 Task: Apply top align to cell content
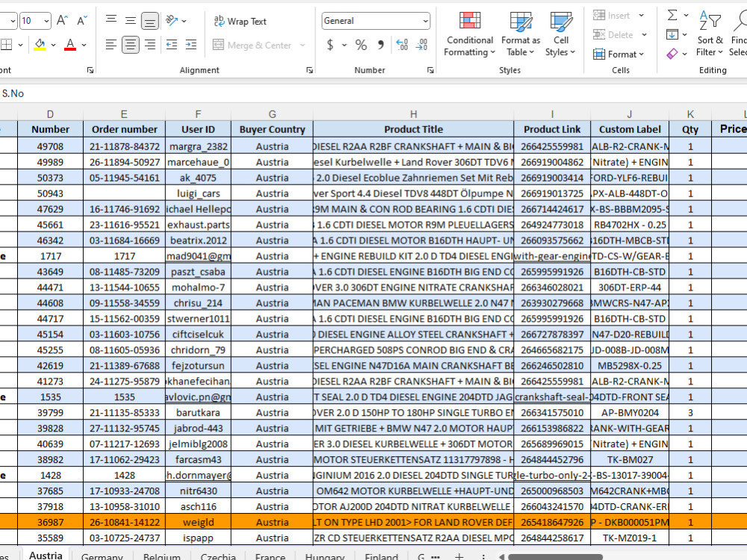111,20
